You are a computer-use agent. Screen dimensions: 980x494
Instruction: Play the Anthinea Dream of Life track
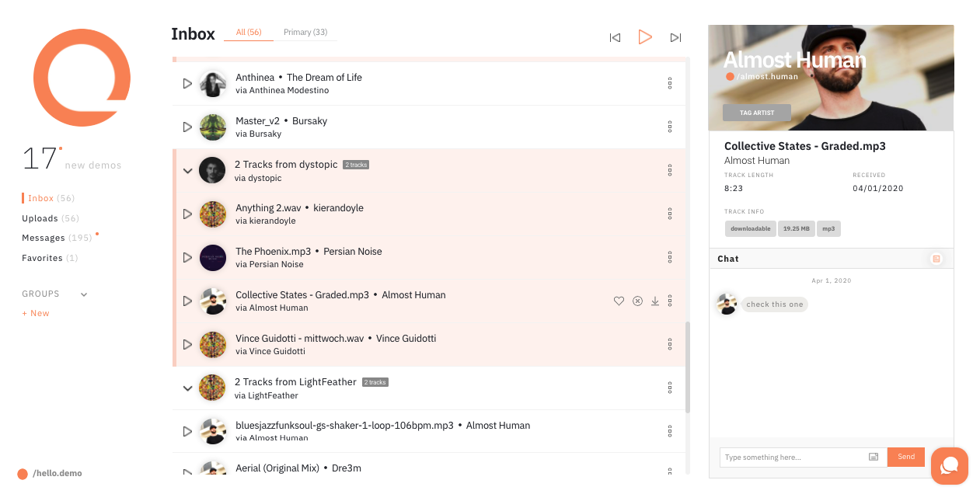[187, 83]
